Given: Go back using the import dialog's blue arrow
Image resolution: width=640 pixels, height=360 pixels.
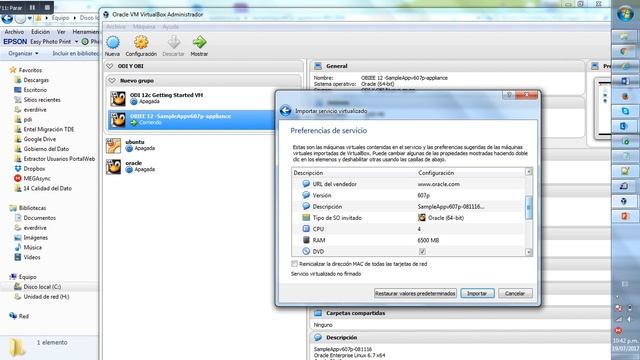Looking at the screenshot, I should click(286, 111).
